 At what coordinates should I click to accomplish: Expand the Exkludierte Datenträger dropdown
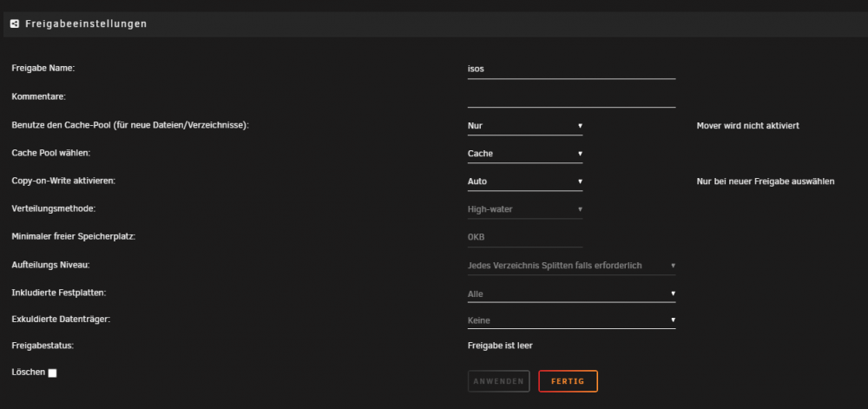coord(571,320)
